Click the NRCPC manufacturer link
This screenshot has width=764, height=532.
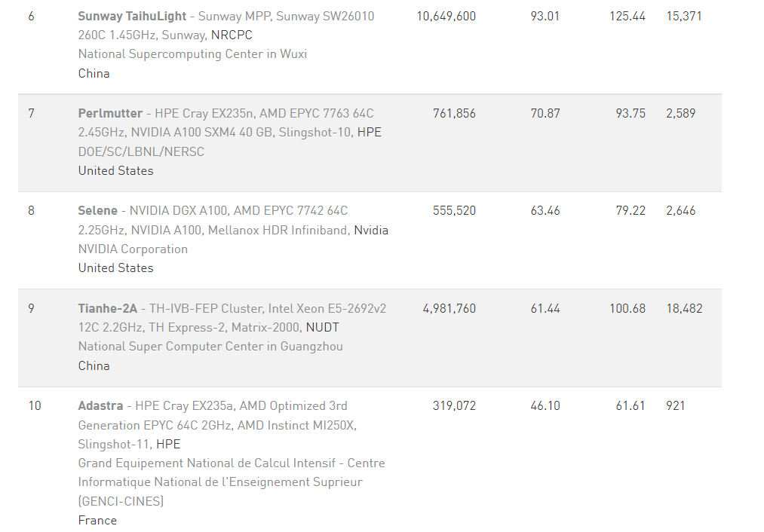tap(232, 35)
